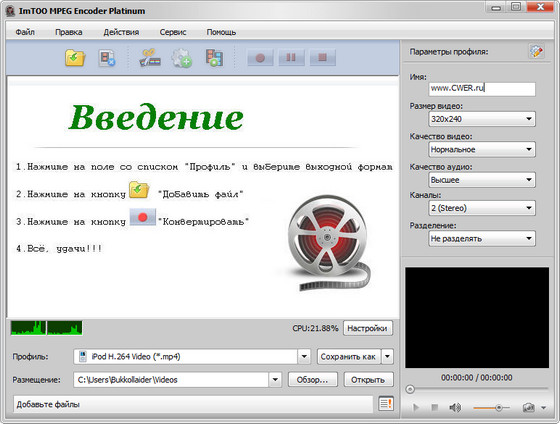
Task: Open the Сервис menu
Action: click(x=173, y=32)
